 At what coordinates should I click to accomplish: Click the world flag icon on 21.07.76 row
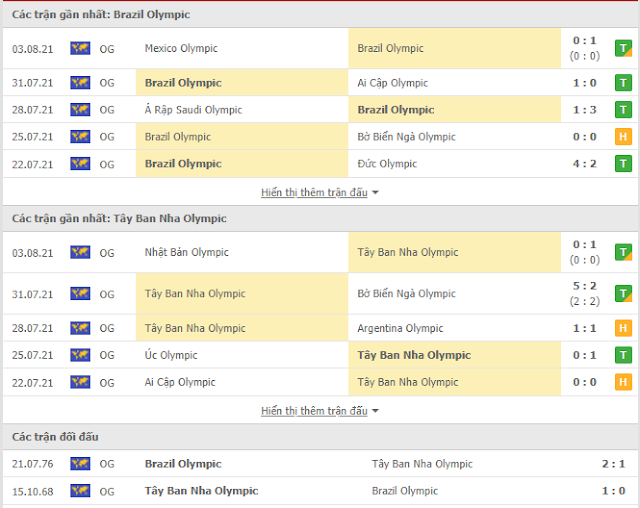coord(80,464)
